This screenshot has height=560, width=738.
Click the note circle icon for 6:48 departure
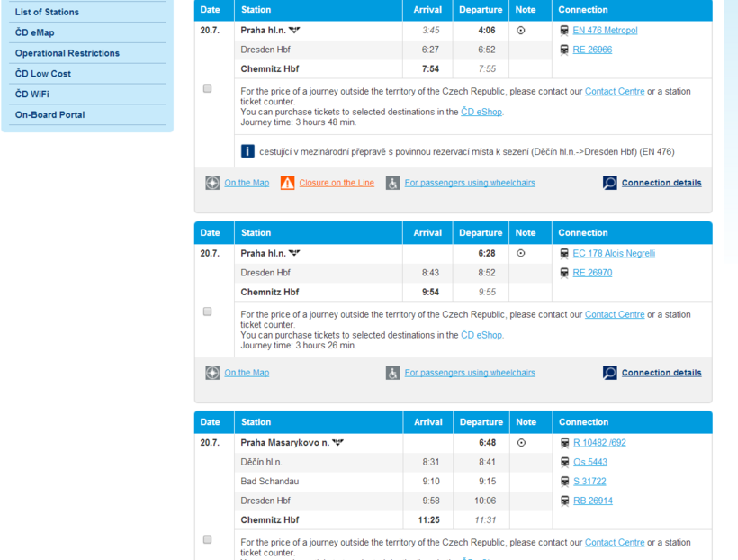tap(521, 443)
